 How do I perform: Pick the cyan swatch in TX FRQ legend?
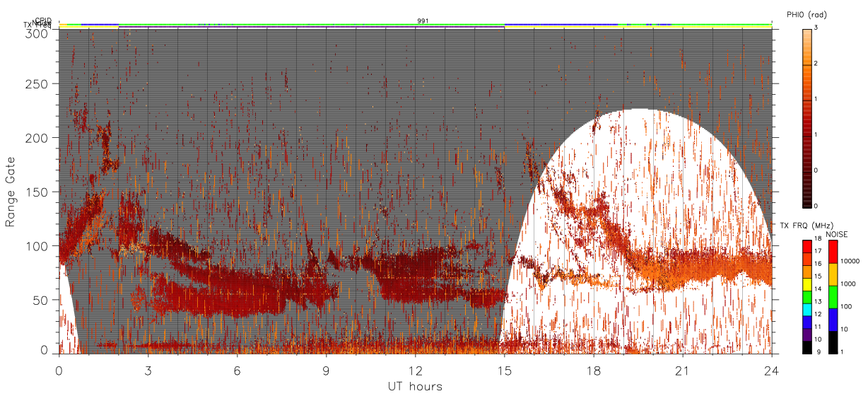(807, 310)
